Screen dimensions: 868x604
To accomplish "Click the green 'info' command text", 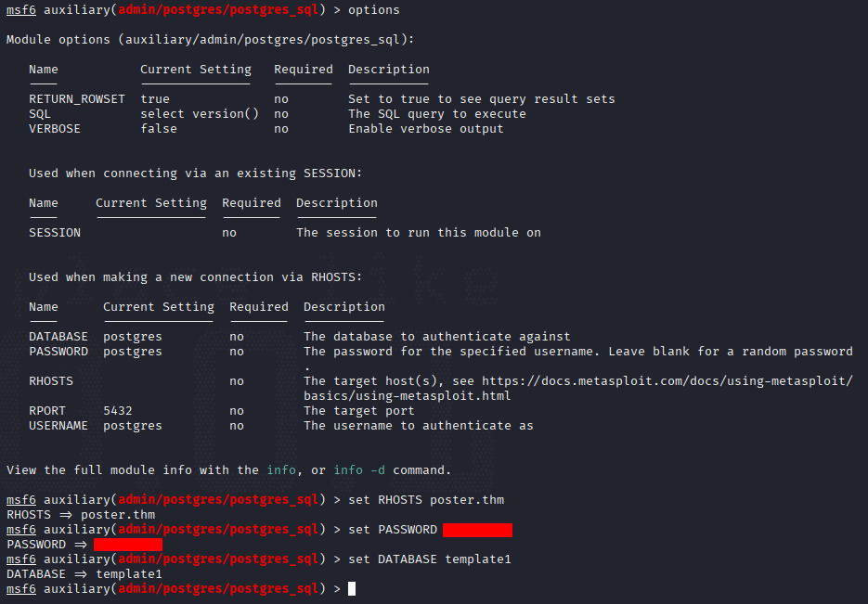I will (x=281, y=470).
